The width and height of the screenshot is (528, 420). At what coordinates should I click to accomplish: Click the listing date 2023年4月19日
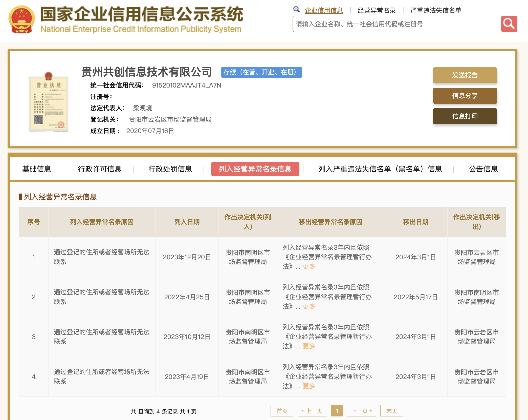tap(187, 377)
